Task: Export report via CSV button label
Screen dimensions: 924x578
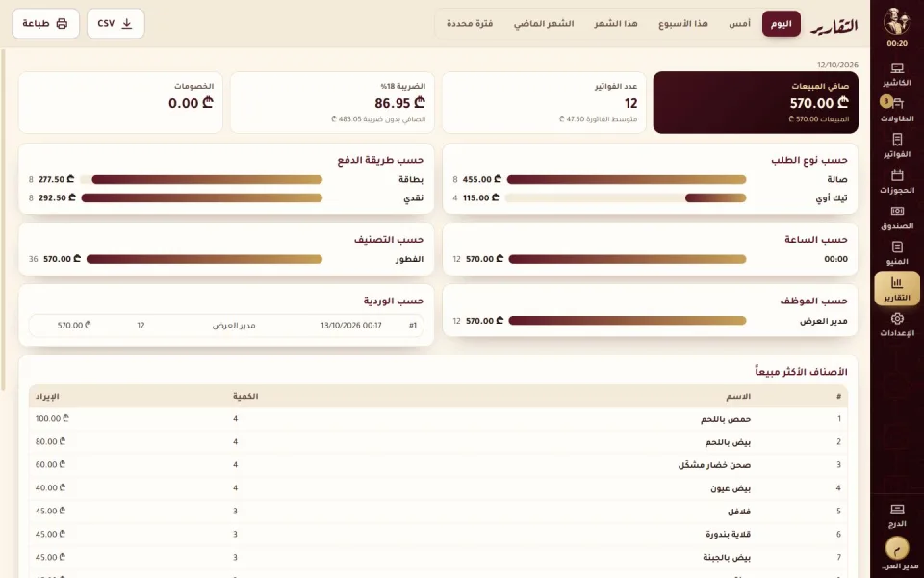Action: pyautogui.click(x=106, y=23)
